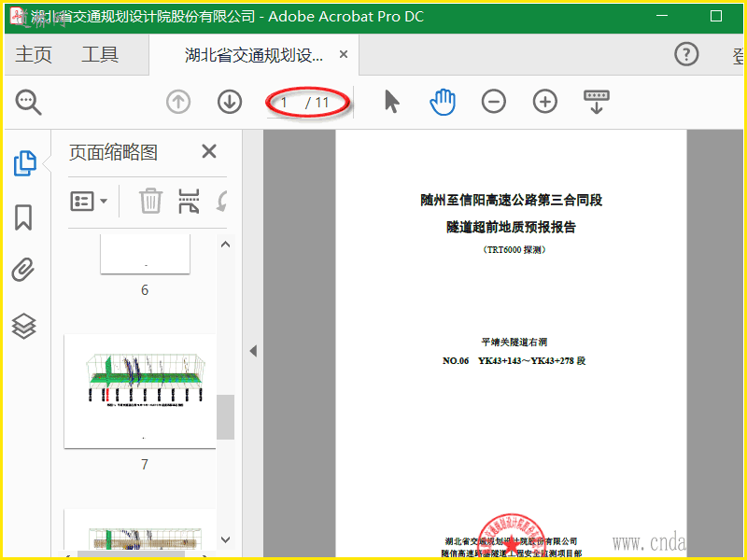Image resolution: width=747 pixels, height=560 pixels.
Task: Click thumbnails scrollbar down arrow
Action: click(225, 539)
